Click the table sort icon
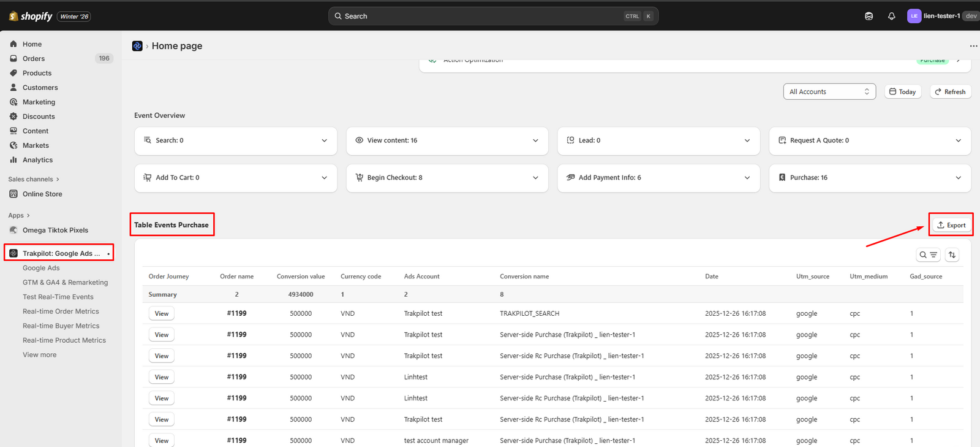Screen dimensions: 980x447 pyautogui.click(x=952, y=255)
